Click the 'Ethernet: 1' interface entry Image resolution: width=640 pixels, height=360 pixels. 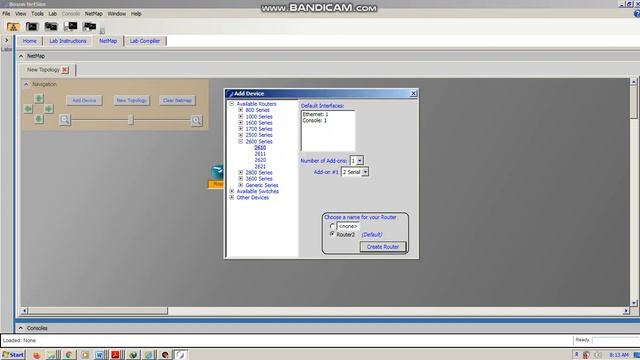click(x=315, y=114)
